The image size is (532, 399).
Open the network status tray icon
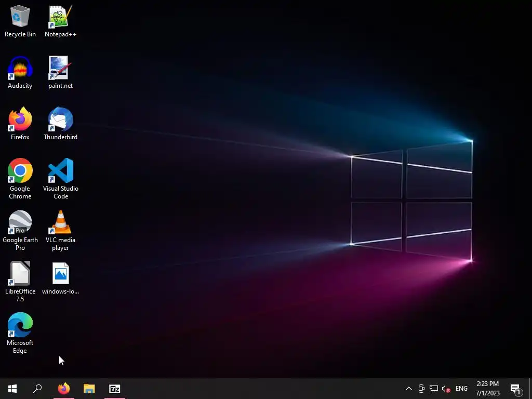(434, 389)
